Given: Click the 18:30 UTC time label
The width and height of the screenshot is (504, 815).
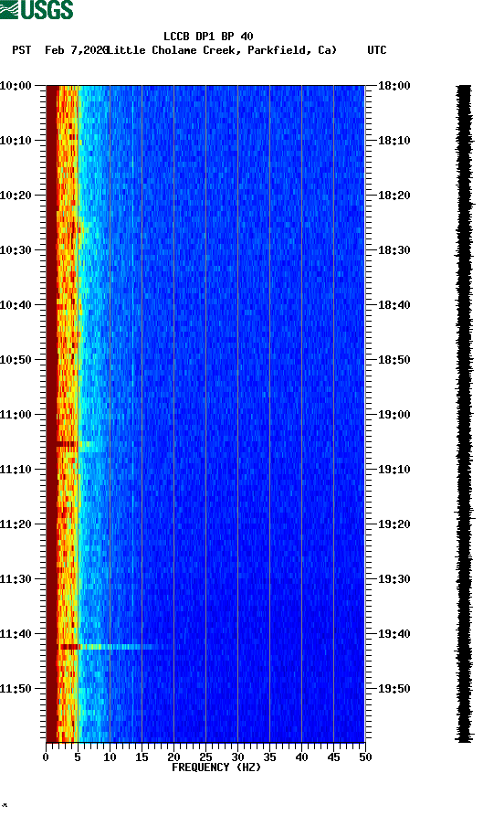Looking at the screenshot, I should coord(394,250).
